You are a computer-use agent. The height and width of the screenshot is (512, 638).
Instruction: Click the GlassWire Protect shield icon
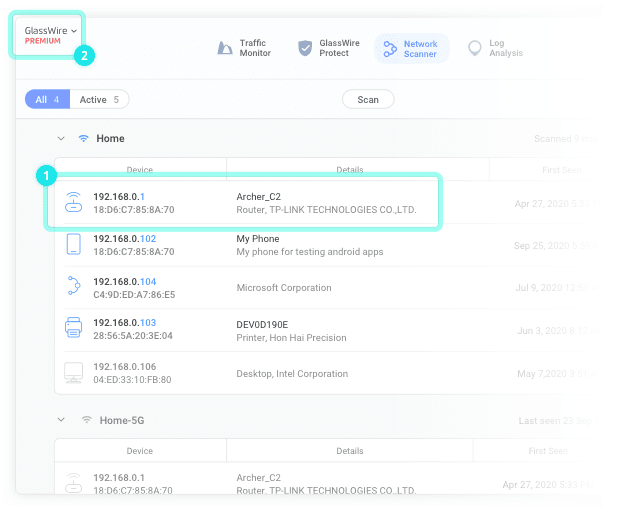[x=305, y=48]
